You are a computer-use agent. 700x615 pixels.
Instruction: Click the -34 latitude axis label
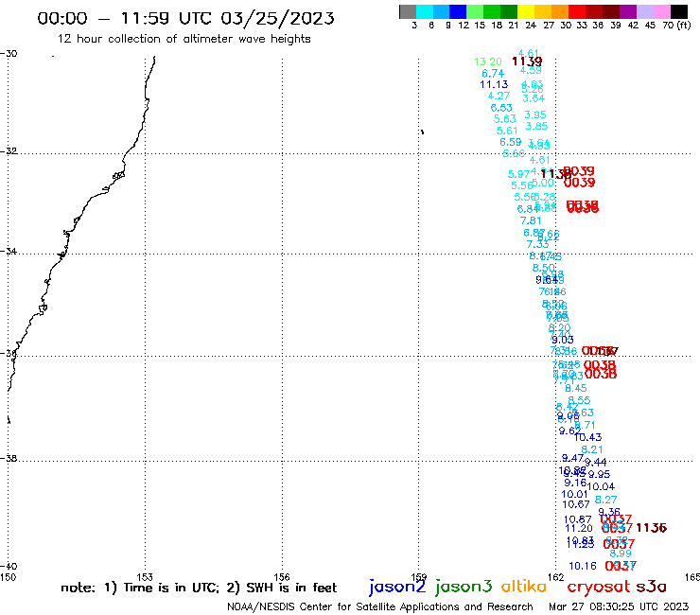coord(9,251)
